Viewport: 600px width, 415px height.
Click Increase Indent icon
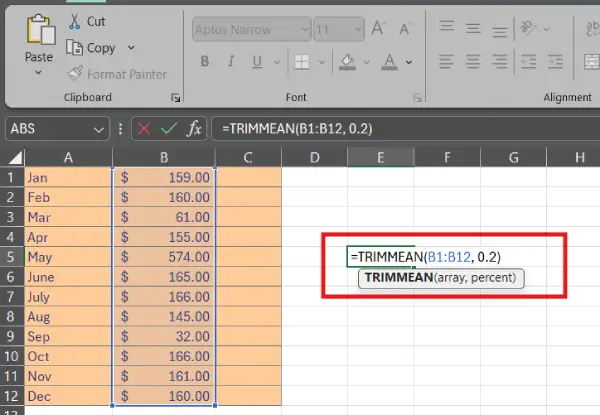pyautogui.click(x=555, y=61)
